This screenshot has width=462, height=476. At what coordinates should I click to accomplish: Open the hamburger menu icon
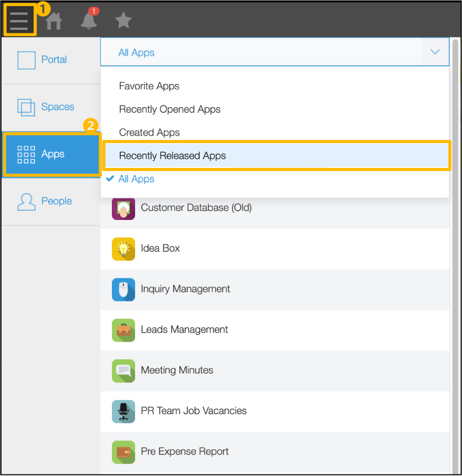coord(19,21)
